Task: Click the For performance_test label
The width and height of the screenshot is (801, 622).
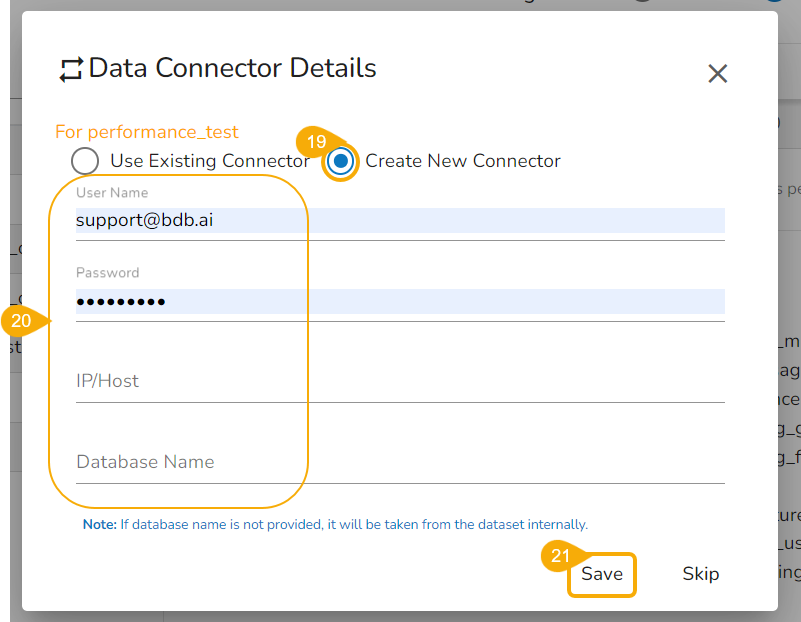Action: [147, 132]
